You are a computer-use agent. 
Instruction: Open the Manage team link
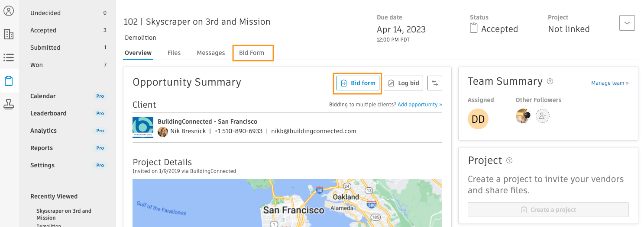[x=610, y=83]
